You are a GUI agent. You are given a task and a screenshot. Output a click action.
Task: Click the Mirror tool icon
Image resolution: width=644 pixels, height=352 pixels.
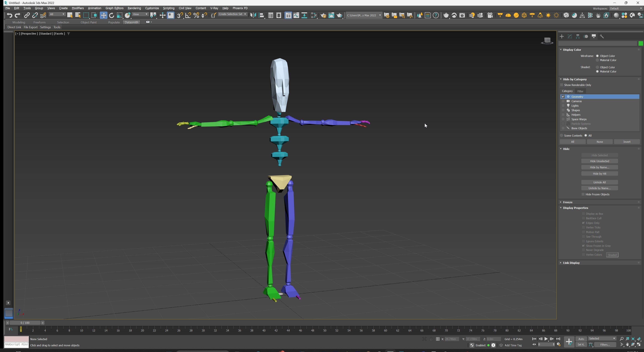point(253,16)
